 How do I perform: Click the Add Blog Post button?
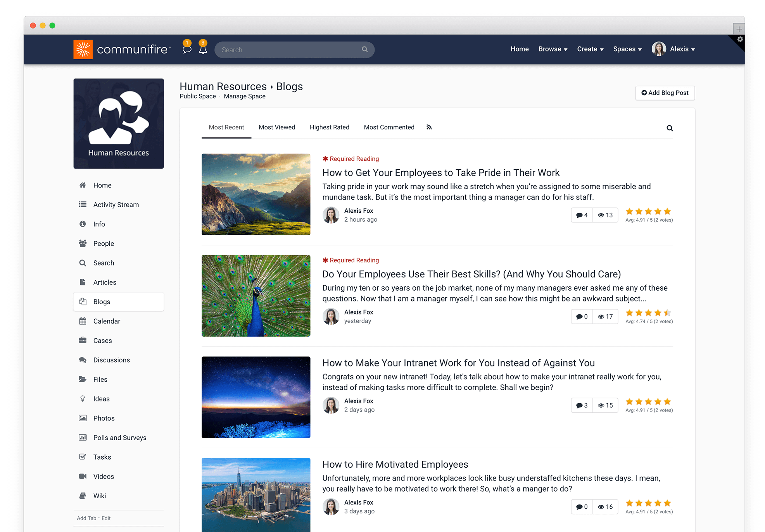[x=665, y=93]
